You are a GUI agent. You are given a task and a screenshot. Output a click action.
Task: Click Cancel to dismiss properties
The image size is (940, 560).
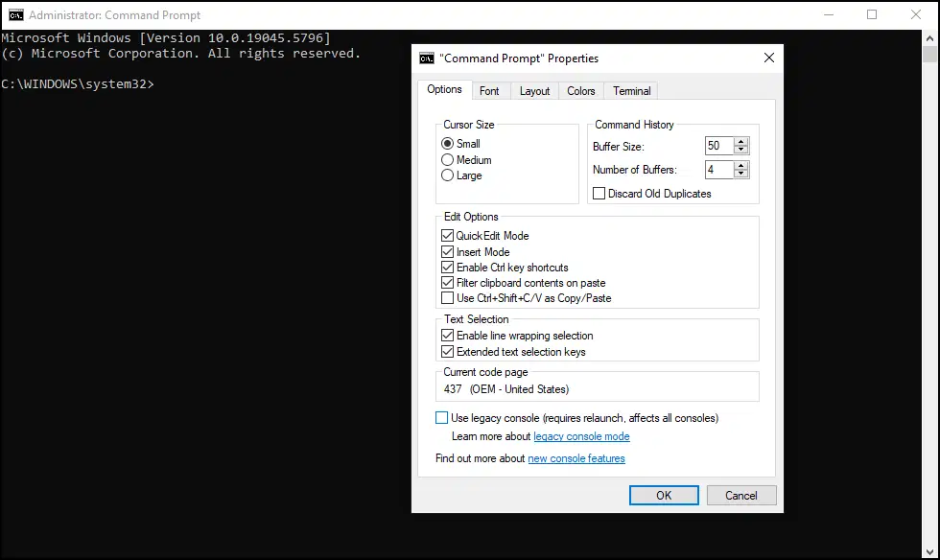741,495
